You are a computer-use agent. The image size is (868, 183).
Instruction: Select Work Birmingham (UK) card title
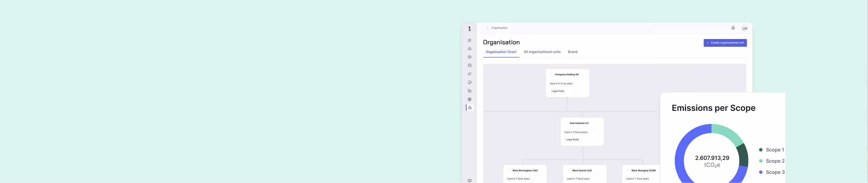click(x=525, y=170)
